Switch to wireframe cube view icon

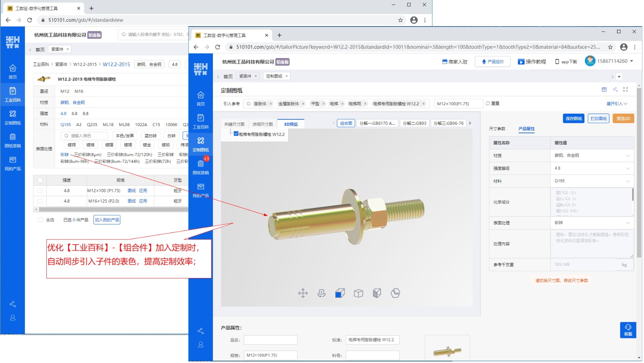pyautogui.click(x=358, y=293)
